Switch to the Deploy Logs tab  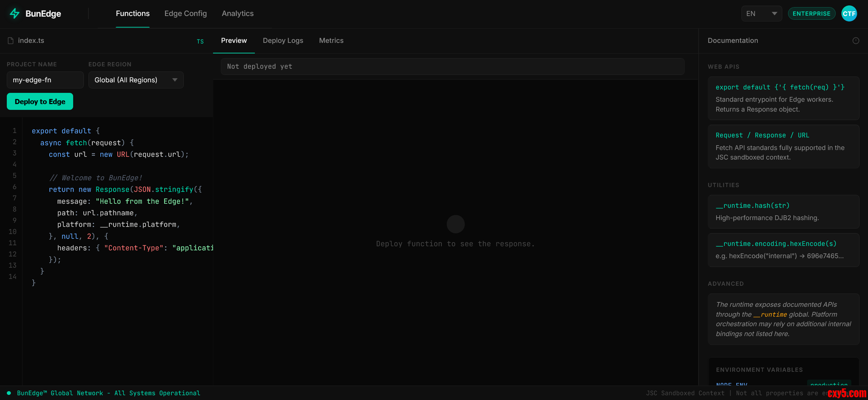283,40
